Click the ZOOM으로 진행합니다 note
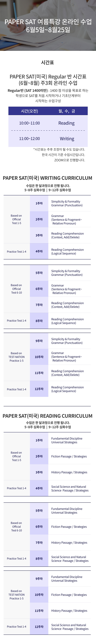Screen dimensions: 96x644 pyautogui.click(x=70, y=160)
